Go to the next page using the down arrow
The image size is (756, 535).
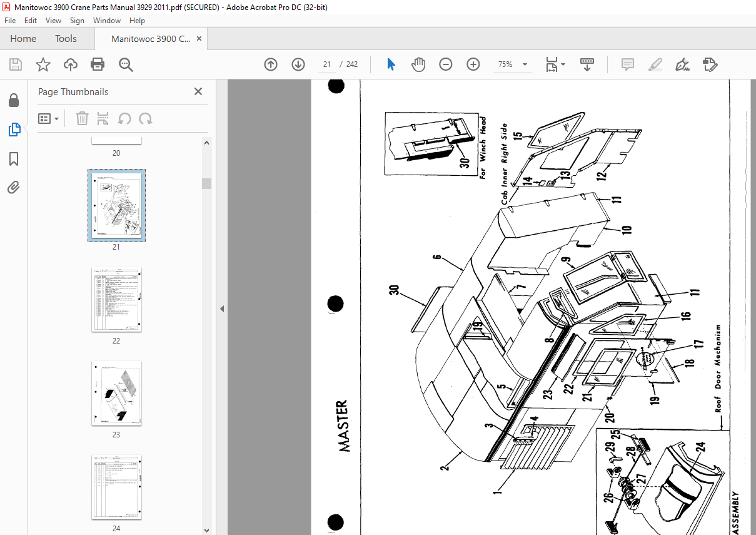(x=298, y=64)
